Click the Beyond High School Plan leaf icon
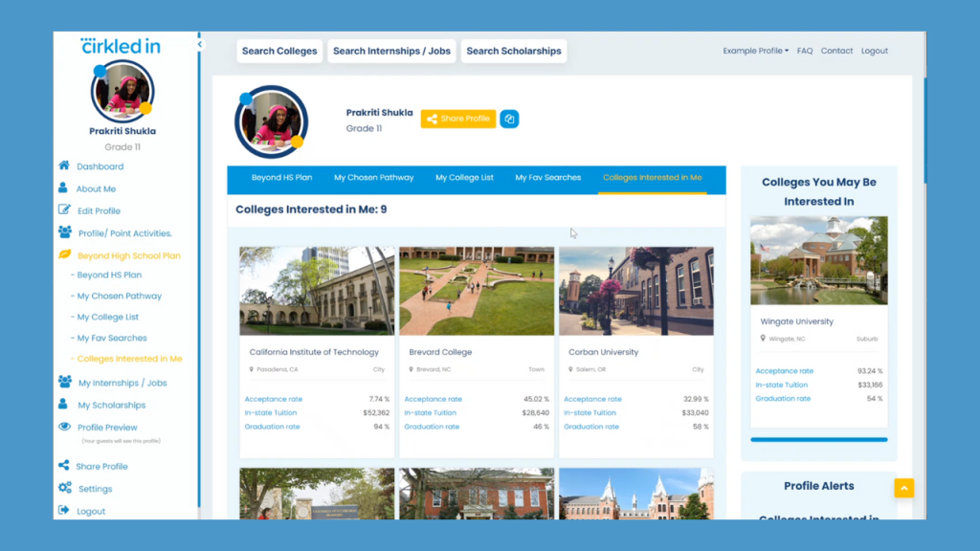980x551 pixels. pos(64,254)
